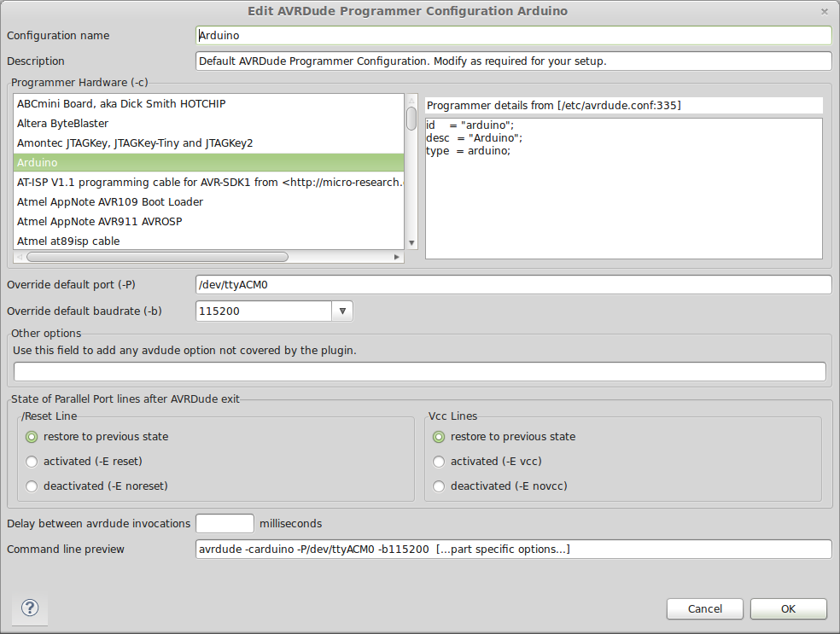Click the Cancel button

pyautogui.click(x=704, y=609)
